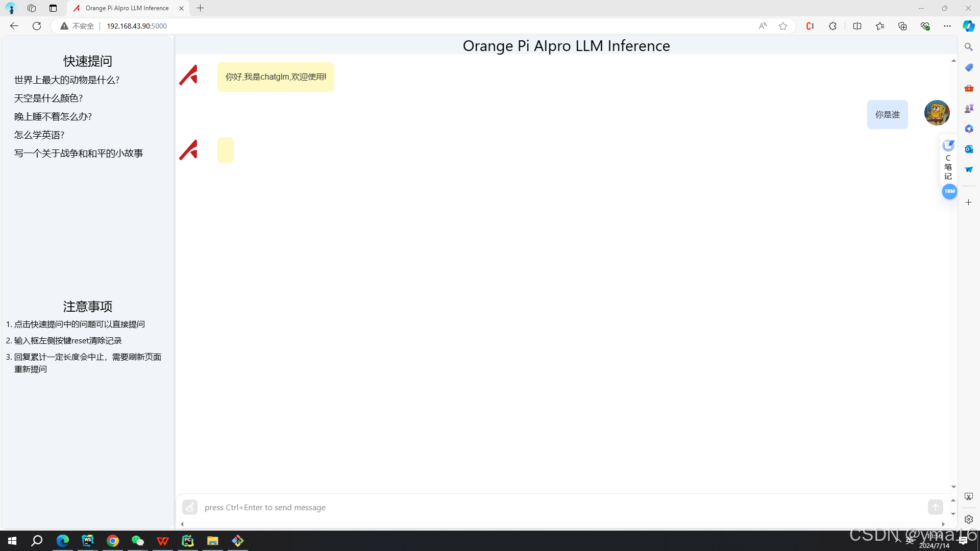Open the sidebar Games icon

coord(968,108)
